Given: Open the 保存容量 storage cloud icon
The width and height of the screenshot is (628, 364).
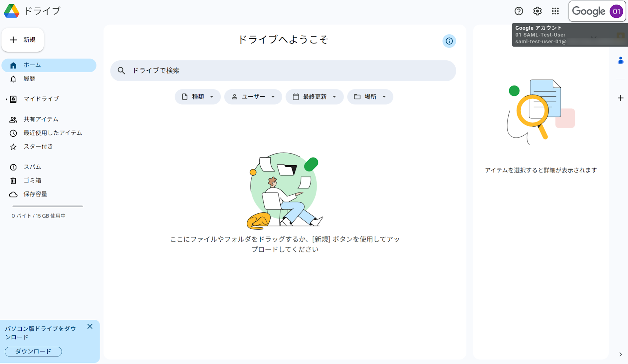Looking at the screenshot, I should click(13, 194).
